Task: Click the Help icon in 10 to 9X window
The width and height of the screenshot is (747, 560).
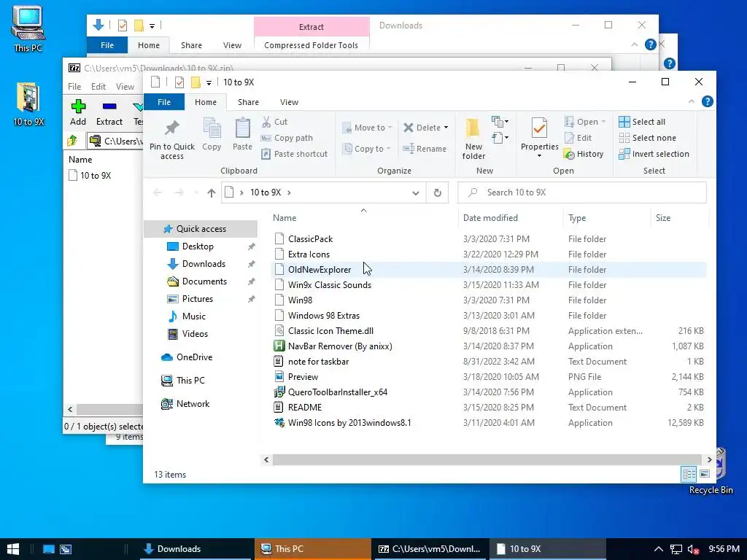Action: (708, 101)
